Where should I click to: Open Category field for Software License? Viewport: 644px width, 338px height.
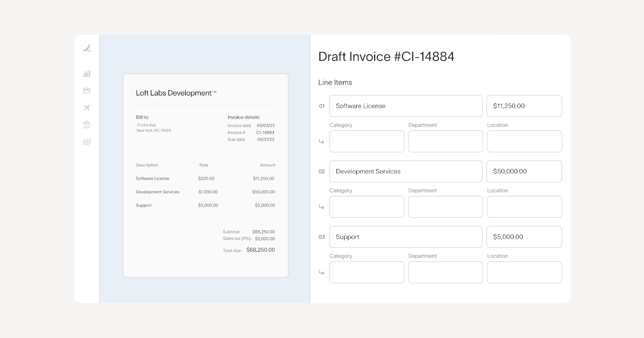[x=367, y=142]
